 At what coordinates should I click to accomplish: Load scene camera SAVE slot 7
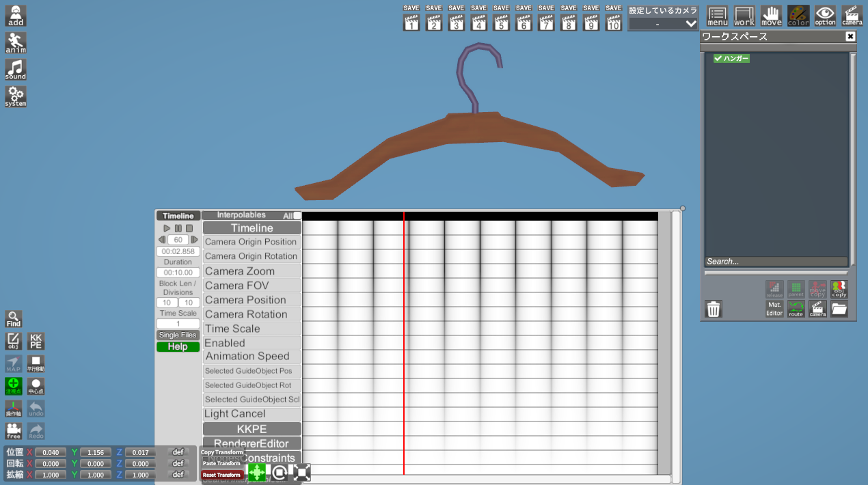(546, 23)
